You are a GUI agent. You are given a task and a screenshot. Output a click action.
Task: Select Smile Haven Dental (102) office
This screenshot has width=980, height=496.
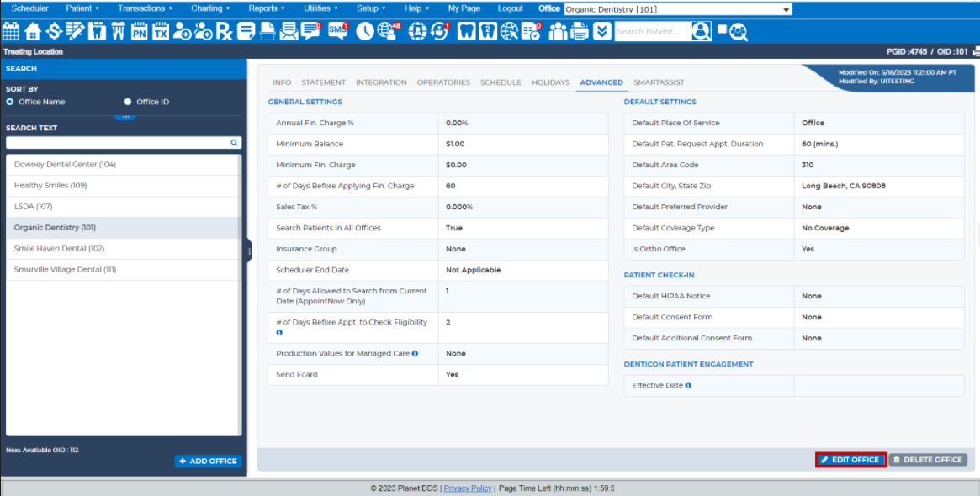[x=123, y=249]
